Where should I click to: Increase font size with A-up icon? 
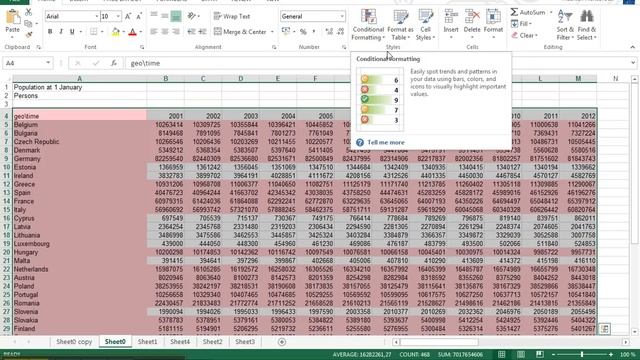[x=128, y=16]
